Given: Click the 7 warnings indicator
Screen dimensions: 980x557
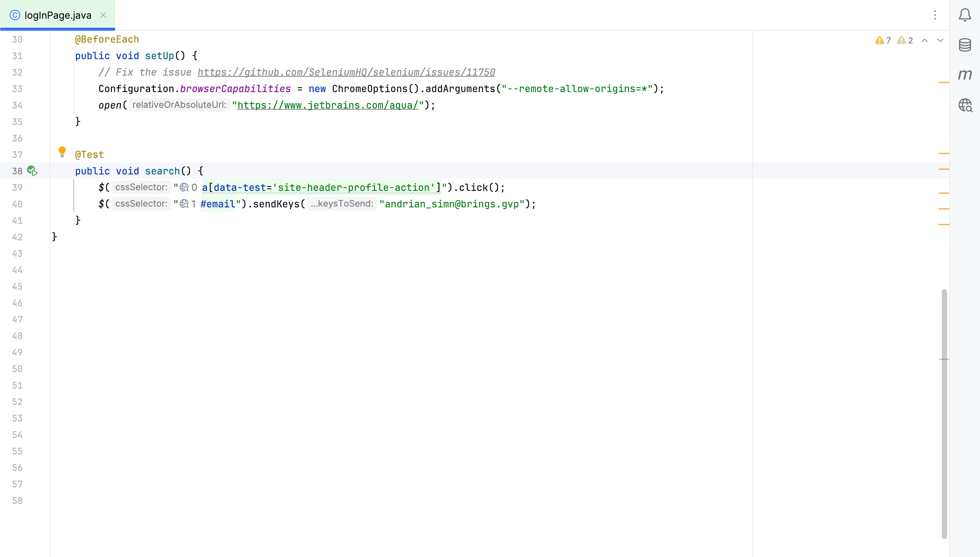Looking at the screenshot, I should 883,40.
